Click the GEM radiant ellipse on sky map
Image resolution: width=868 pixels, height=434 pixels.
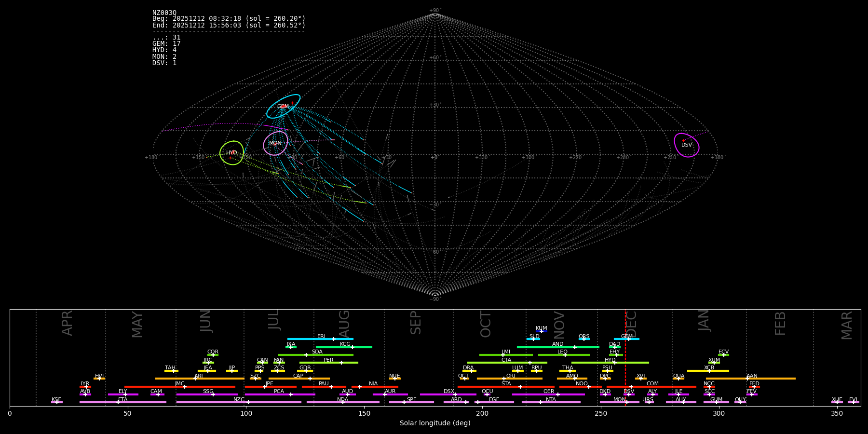[284, 107]
